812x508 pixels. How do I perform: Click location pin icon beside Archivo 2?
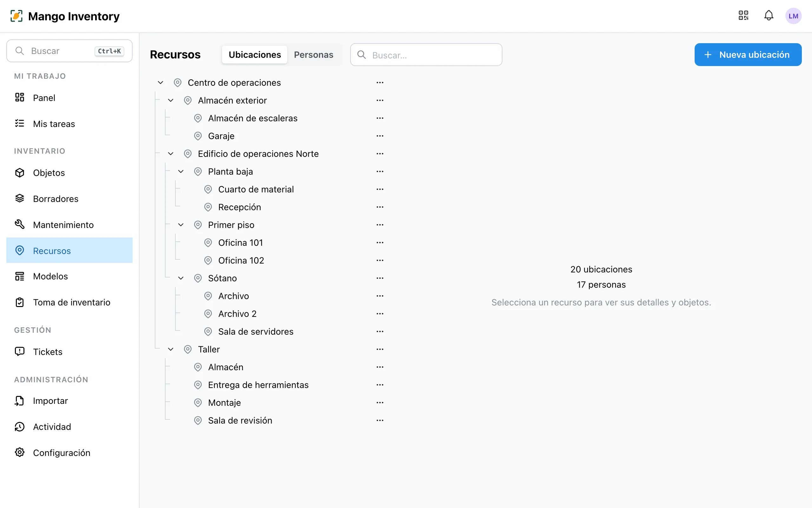(x=208, y=314)
